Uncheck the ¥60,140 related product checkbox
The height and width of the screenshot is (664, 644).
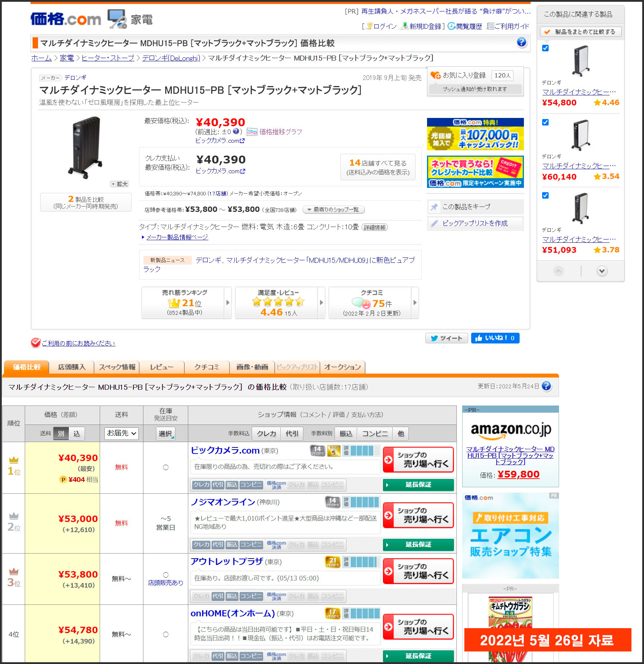tap(545, 122)
